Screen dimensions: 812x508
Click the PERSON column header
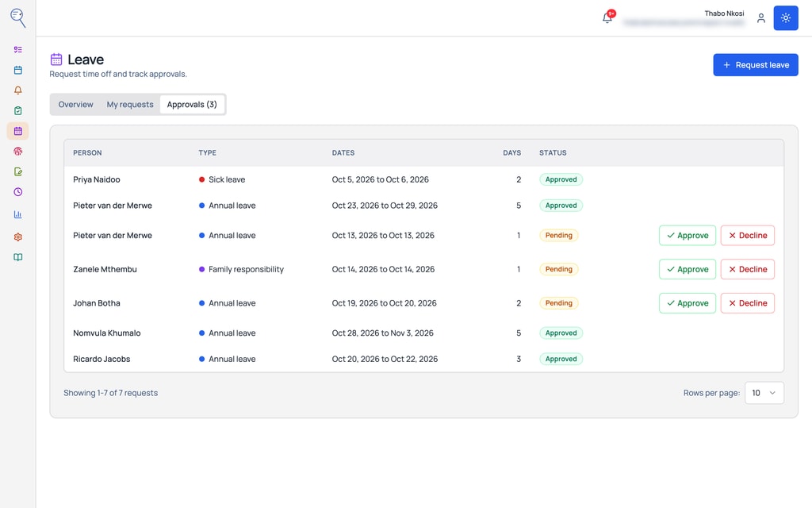point(87,153)
